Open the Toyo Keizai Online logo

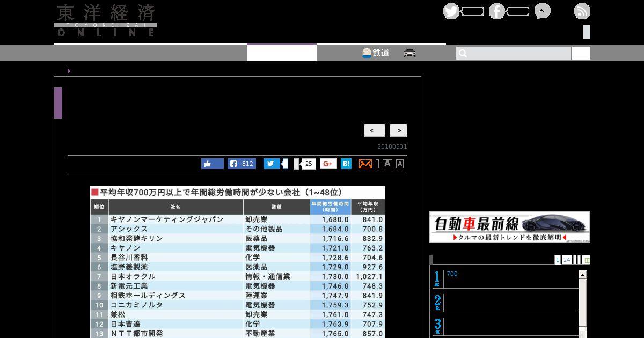[x=105, y=20]
